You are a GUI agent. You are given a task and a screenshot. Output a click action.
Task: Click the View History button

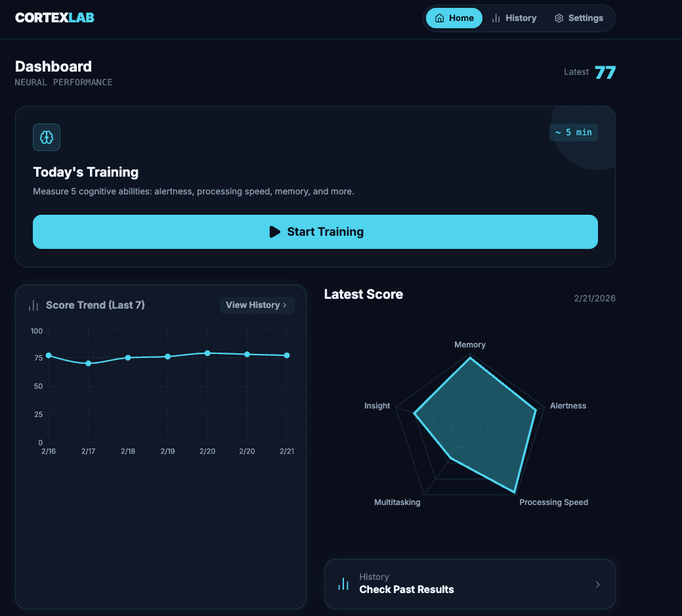coord(257,305)
